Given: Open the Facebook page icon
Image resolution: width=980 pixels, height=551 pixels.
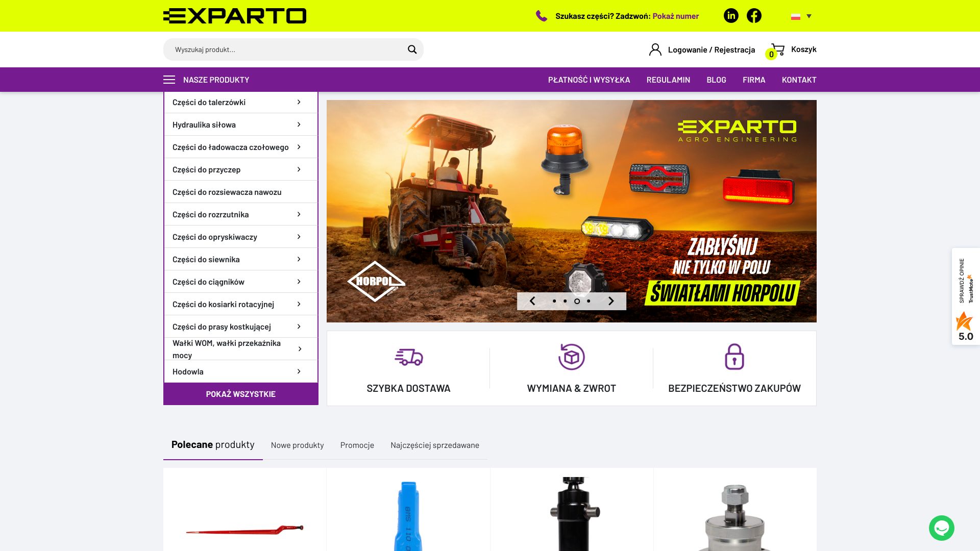Looking at the screenshot, I should point(754,16).
